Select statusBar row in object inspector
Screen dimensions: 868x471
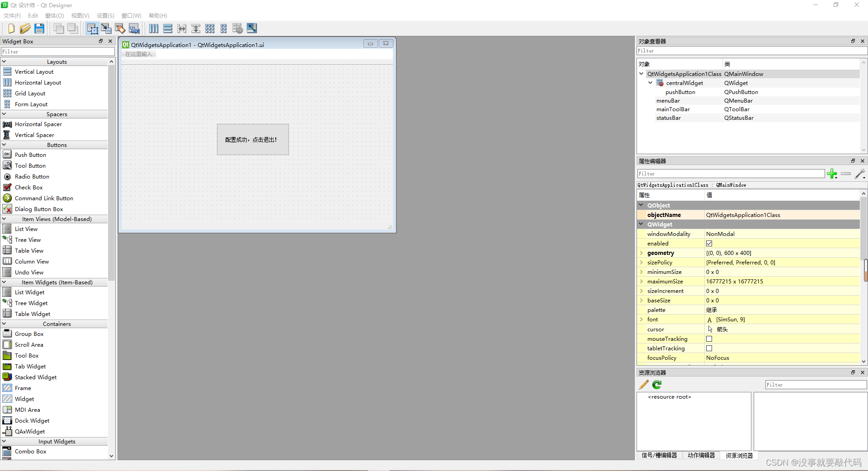[748, 118]
